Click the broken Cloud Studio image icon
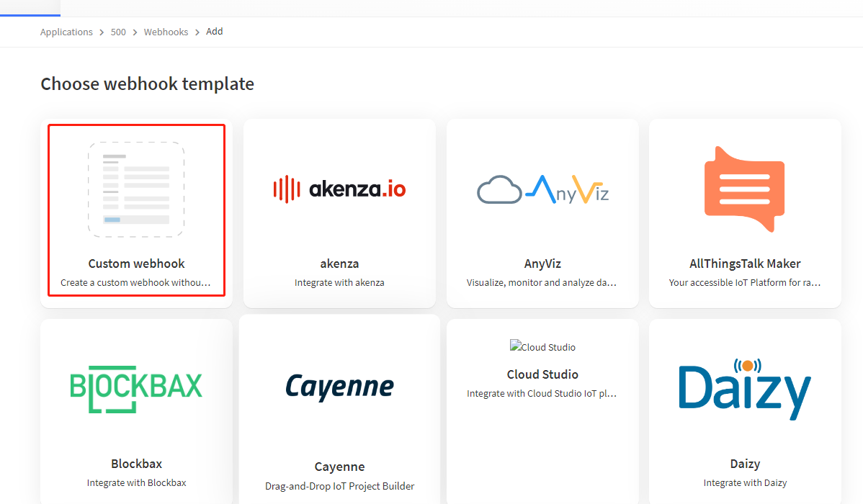 click(x=515, y=346)
